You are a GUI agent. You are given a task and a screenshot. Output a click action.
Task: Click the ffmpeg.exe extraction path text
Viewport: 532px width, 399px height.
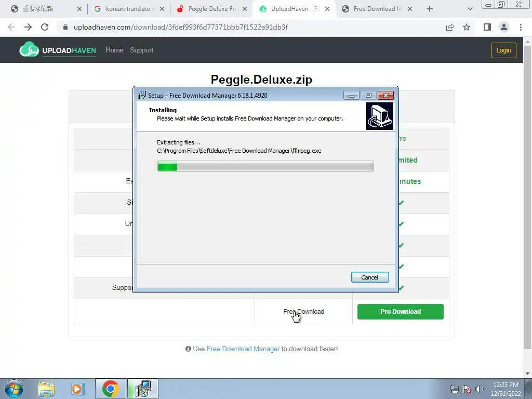point(239,151)
